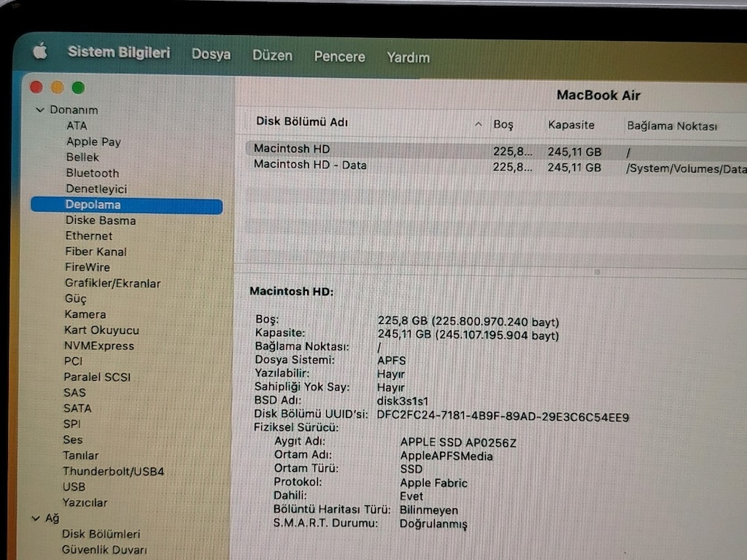Select Diske Basma in the sidebar
The image size is (747, 560).
(x=101, y=220)
